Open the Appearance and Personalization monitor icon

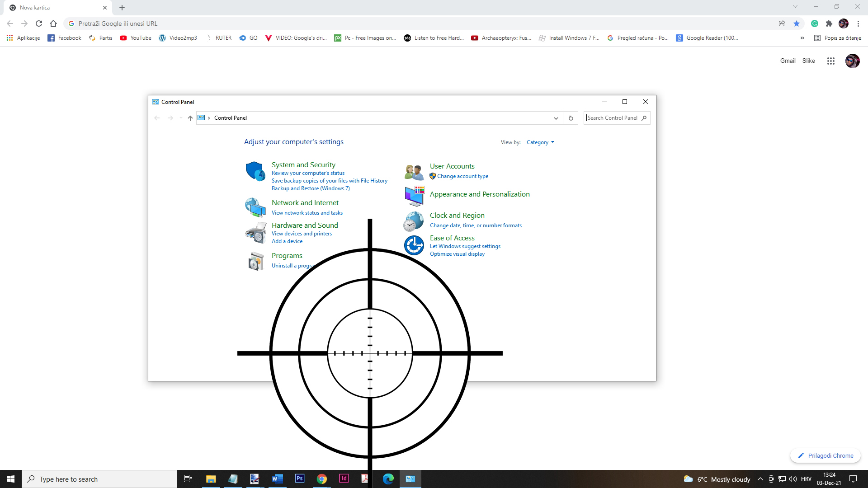tap(414, 196)
